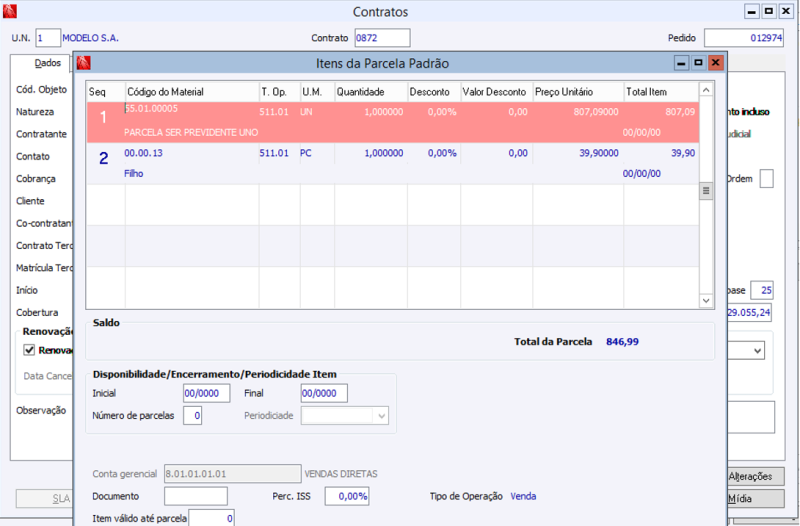Viewport: 800px width, 526px height.
Task: Click the unit price 39,90000
Action: point(599,153)
